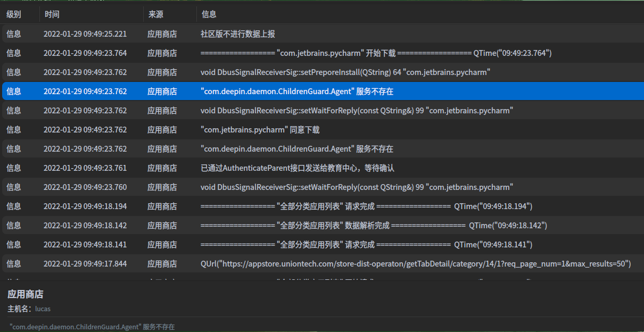
Task: Click timestamp 2022-01-29 09:49:23.760
Action: tap(85, 187)
